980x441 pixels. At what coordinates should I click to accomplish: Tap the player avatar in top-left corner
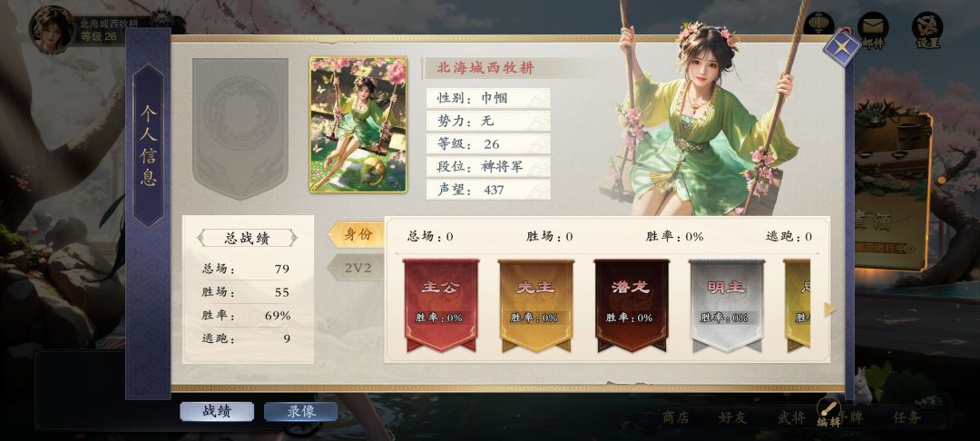coord(53,29)
